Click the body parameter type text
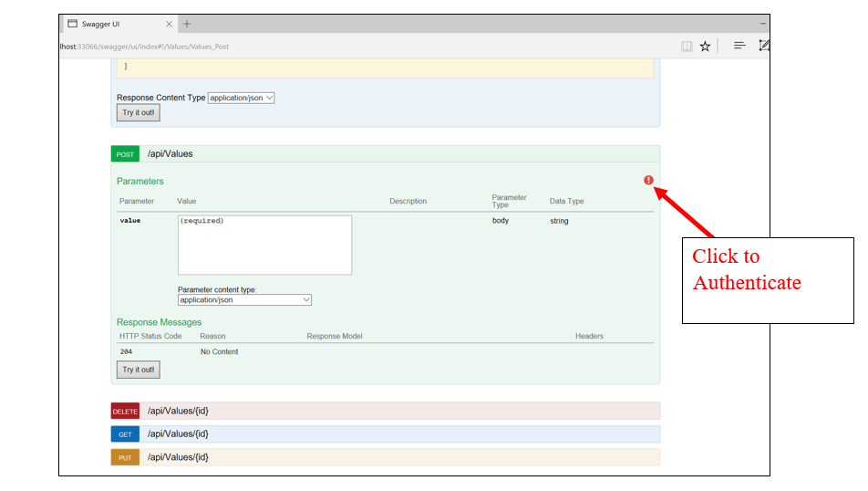Viewport: 868px width, 491px height. tap(501, 221)
